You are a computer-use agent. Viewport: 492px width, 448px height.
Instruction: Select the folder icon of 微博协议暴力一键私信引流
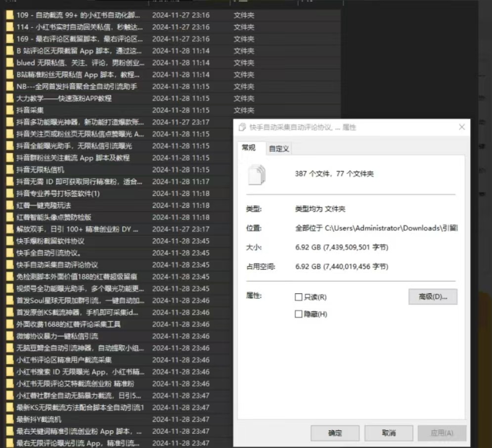click(9, 336)
